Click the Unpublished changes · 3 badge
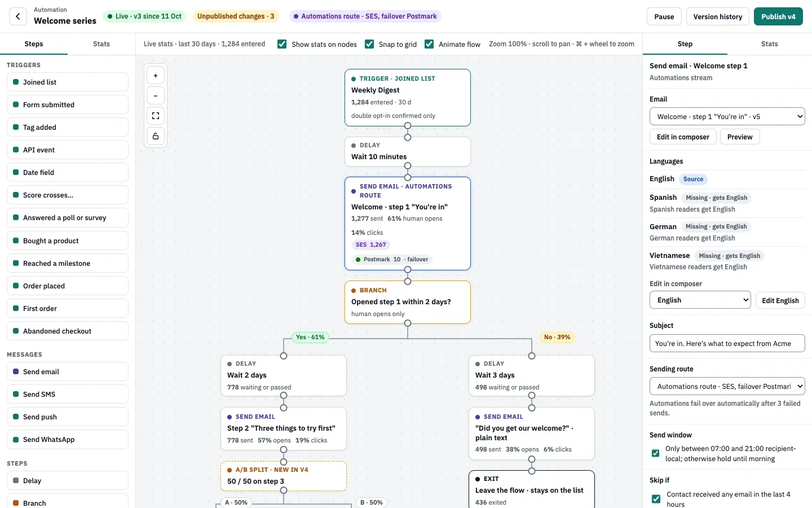Image resolution: width=812 pixels, height=508 pixels. (236, 16)
